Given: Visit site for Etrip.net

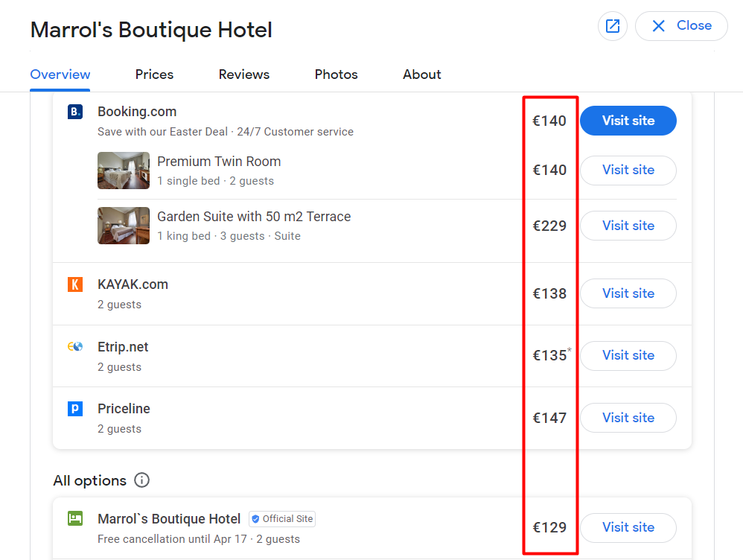Looking at the screenshot, I should click(628, 356).
